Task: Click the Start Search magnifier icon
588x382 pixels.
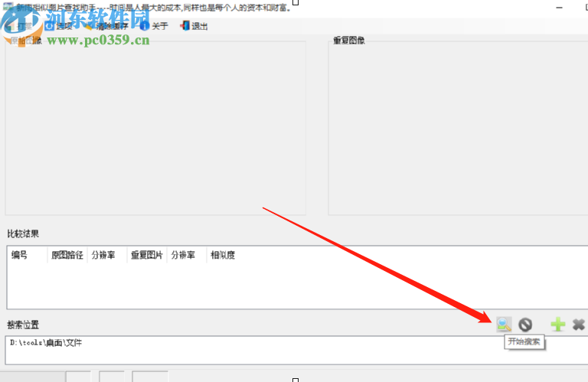Action: coord(504,325)
